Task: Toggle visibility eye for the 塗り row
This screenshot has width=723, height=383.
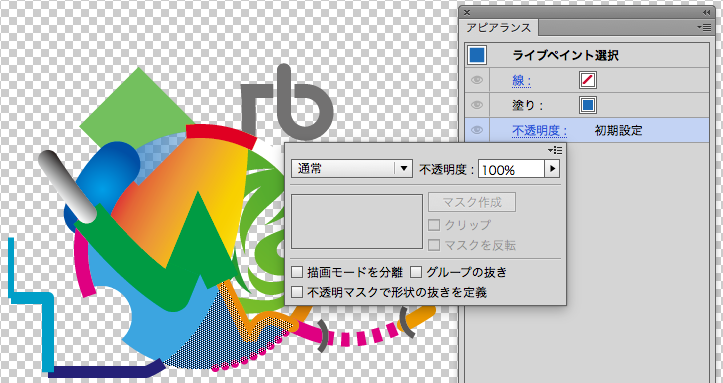Action: click(477, 105)
